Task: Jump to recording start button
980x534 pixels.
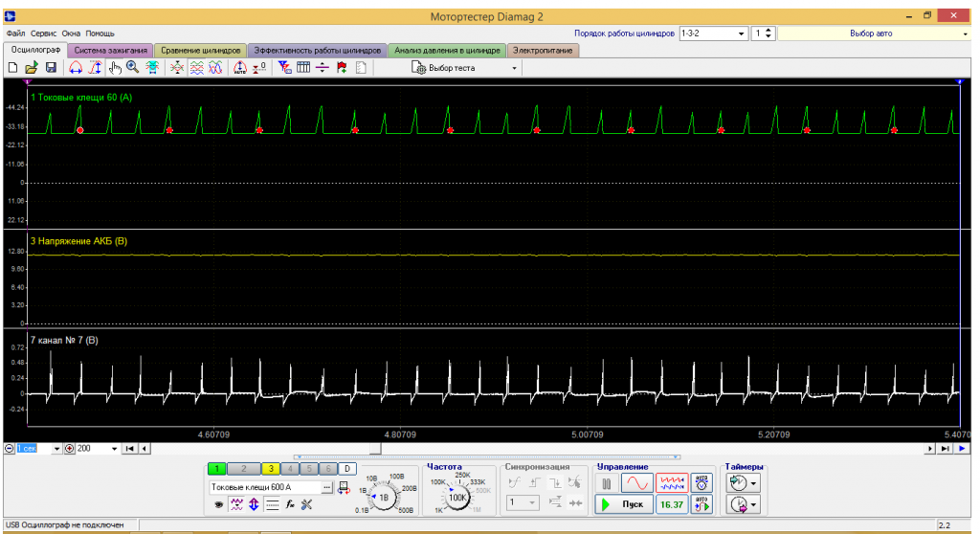Action: click(130, 448)
